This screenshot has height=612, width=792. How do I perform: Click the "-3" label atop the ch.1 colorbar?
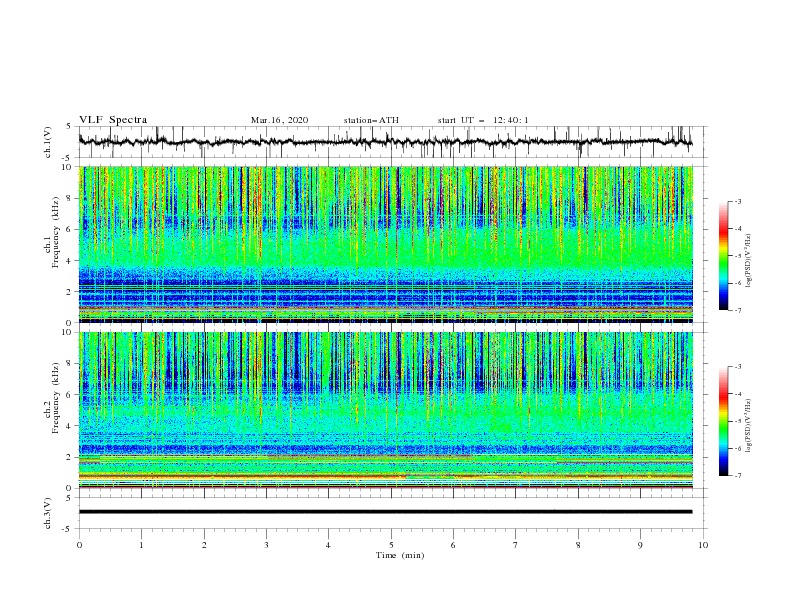(x=737, y=201)
